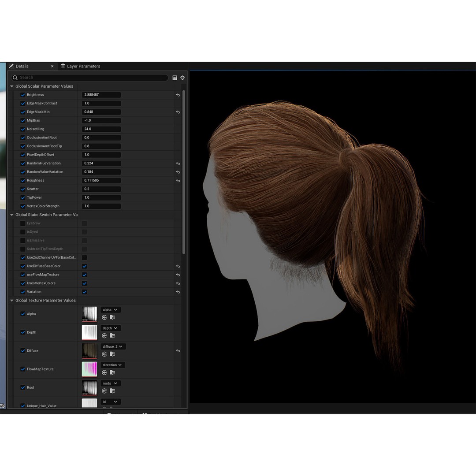Browse to the Root texture in Content Browser
Viewport: 476px width, 476px height.
(112, 391)
